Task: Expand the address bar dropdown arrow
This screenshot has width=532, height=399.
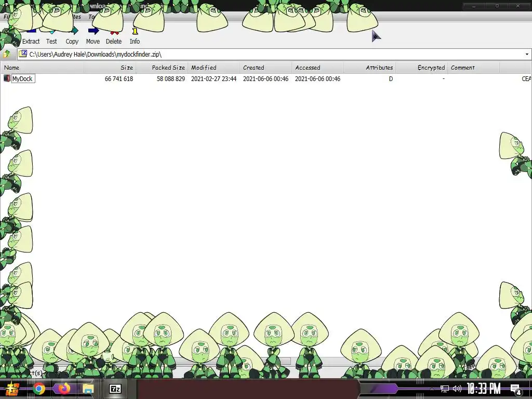Action: (x=527, y=54)
